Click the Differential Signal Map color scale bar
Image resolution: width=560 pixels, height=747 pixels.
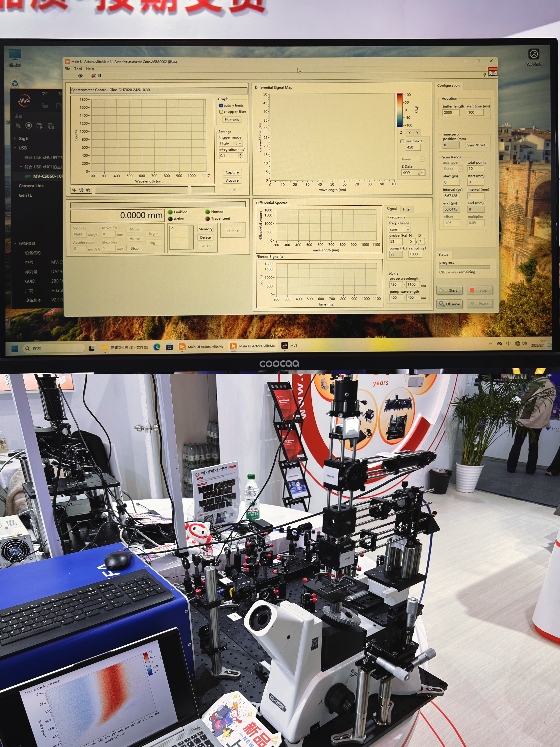tap(400, 110)
